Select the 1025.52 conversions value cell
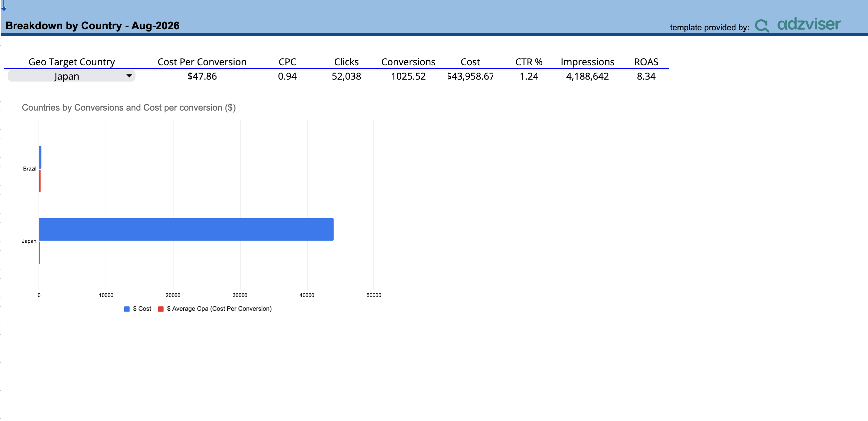Viewport: 868px width, 421px height. pyautogui.click(x=408, y=76)
